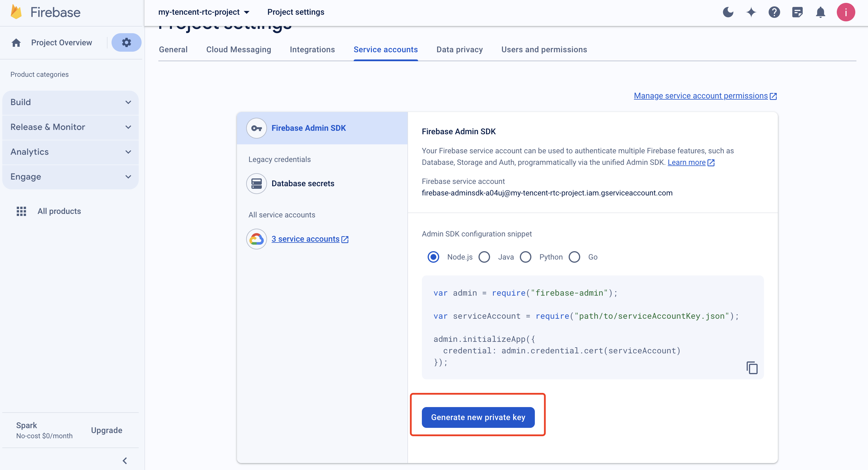
Task: Expand the Build product category
Action: [x=71, y=102]
